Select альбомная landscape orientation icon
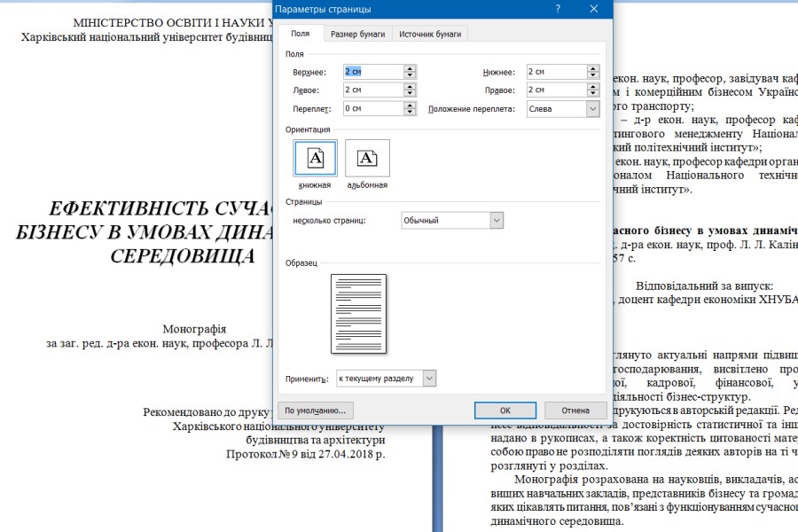Image resolution: width=798 pixels, height=532 pixels. (367, 159)
